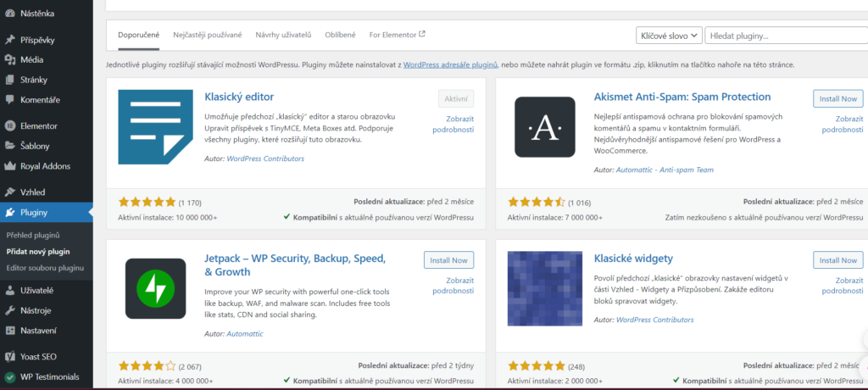
Task: Open WordPress Contributors author of Klasické widgety
Action: tap(655, 320)
